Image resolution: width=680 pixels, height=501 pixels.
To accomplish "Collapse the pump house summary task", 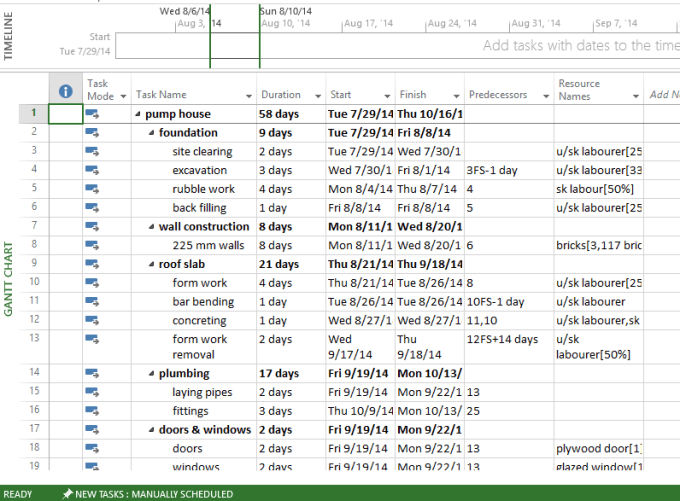I will point(138,114).
